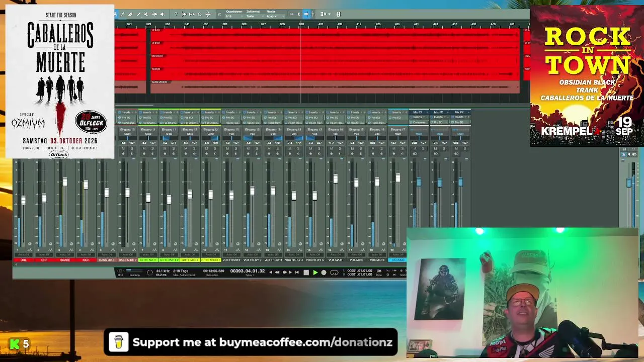Screen dimensions: 644x362
Task: Click the BACKING channel volume fader
Action: click(397, 177)
